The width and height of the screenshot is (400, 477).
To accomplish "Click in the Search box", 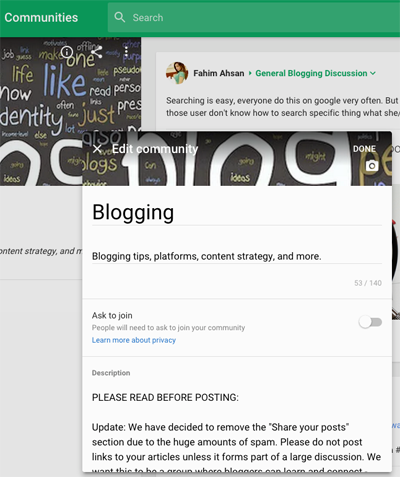I will coord(253,17).
